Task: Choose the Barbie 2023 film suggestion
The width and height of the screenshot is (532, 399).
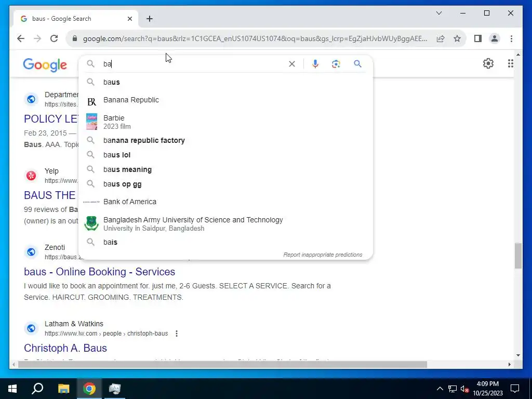Action: 225,122
